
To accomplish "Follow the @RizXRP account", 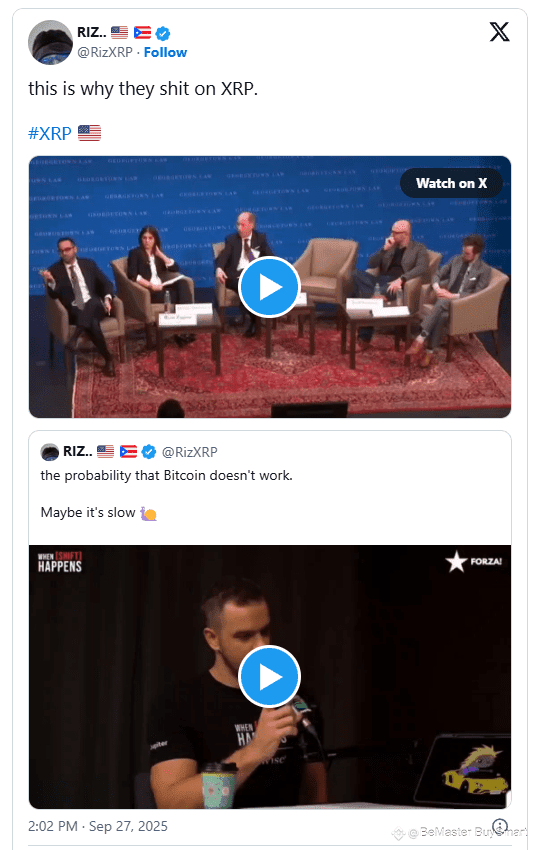I will [x=165, y=53].
